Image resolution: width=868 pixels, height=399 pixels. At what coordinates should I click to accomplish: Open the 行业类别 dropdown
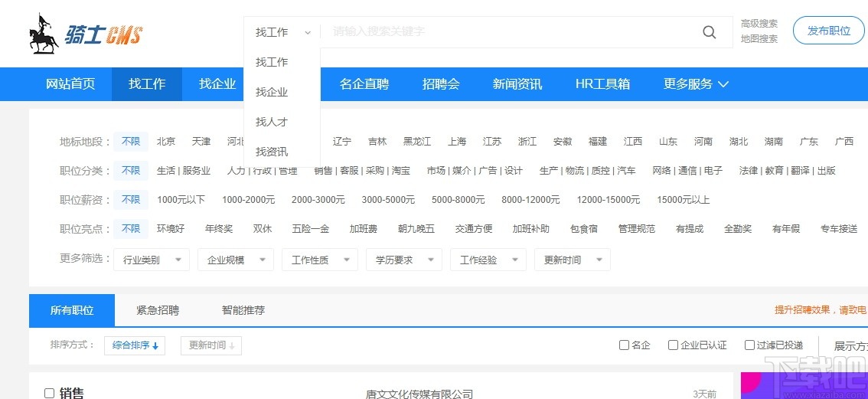(152, 260)
